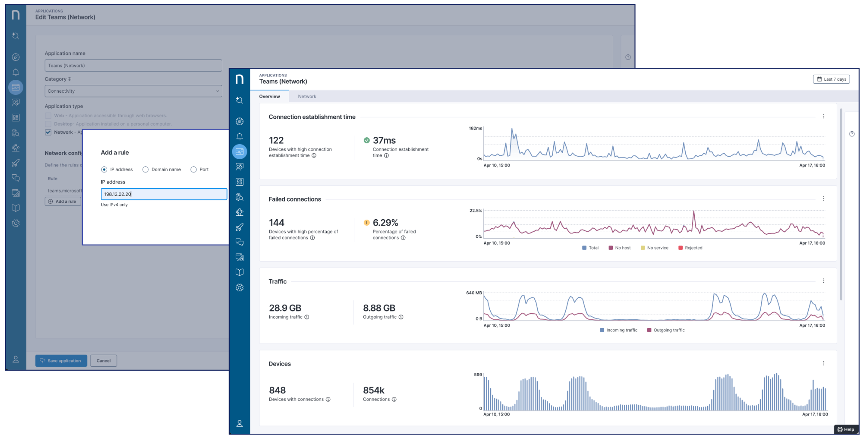The image size is (868, 441).
Task: Open Failed connections three-dot options menu
Action: coord(823,199)
